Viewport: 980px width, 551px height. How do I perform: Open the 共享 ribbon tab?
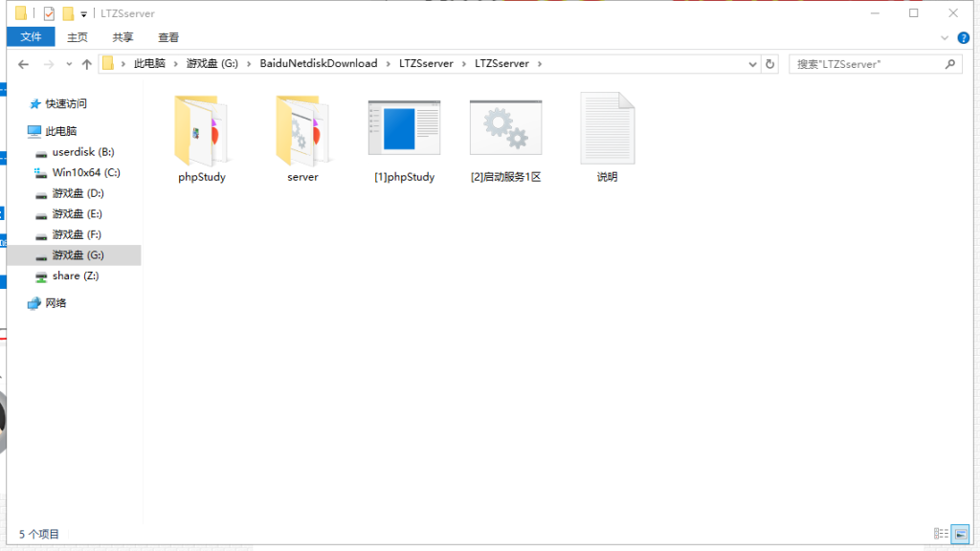pos(122,37)
